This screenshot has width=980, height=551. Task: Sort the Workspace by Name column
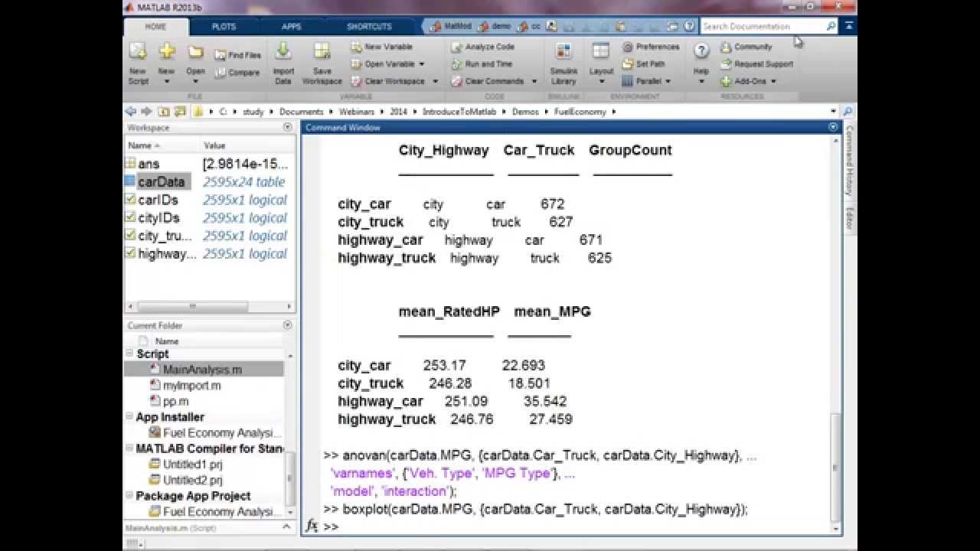click(x=145, y=145)
